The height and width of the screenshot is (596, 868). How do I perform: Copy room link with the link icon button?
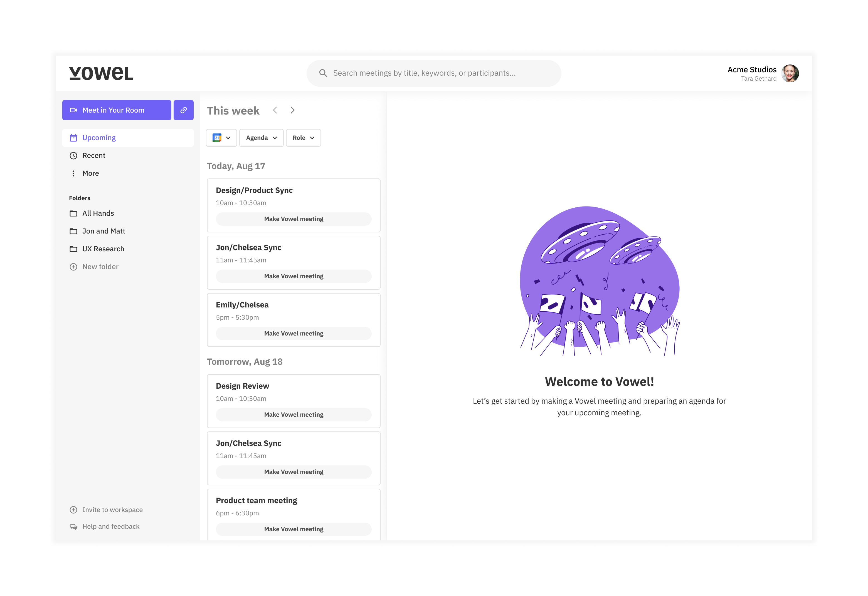[x=183, y=110]
